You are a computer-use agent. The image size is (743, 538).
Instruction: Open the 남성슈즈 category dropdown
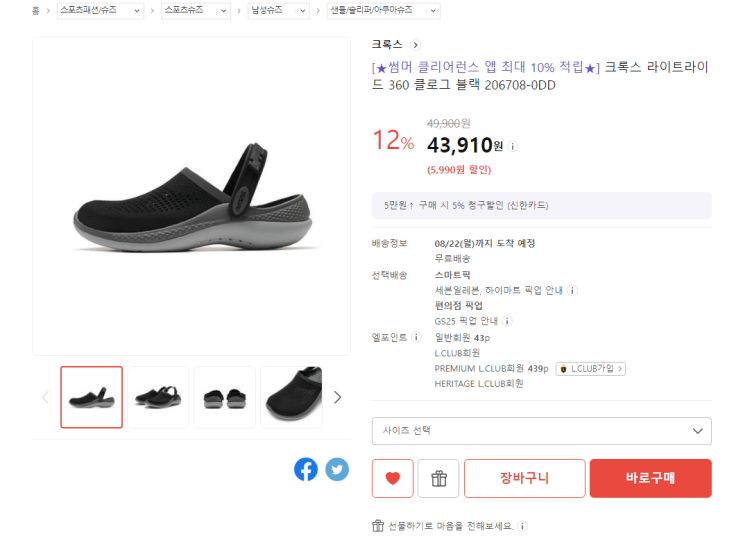278,10
